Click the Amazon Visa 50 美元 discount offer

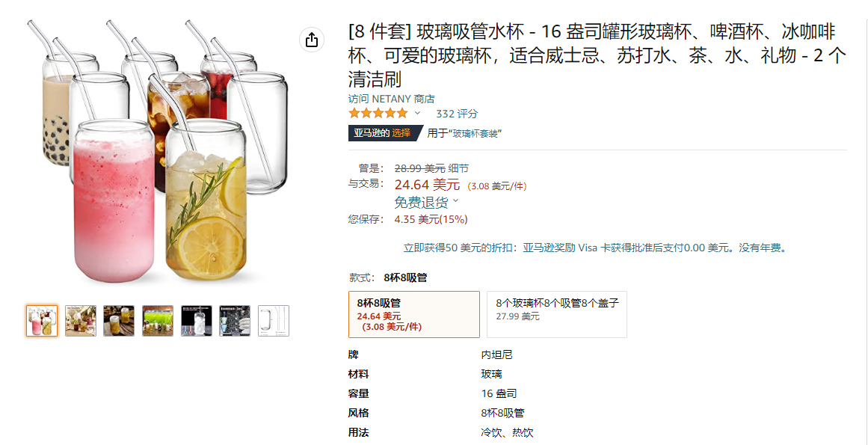point(595,248)
